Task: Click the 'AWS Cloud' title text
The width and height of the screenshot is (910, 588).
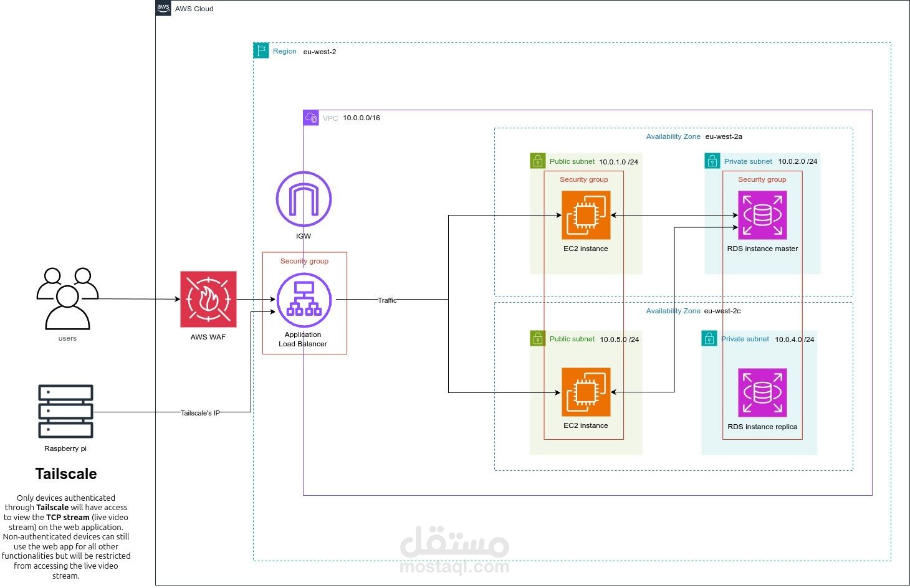Action: point(194,9)
